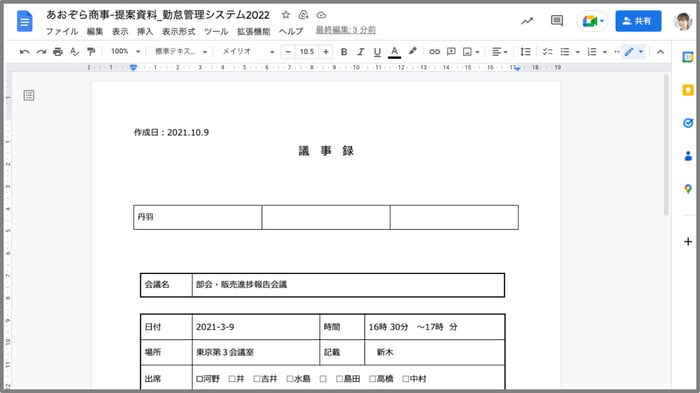The image size is (700, 393).
Task: Open the account avatar menu
Action: [x=683, y=21]
